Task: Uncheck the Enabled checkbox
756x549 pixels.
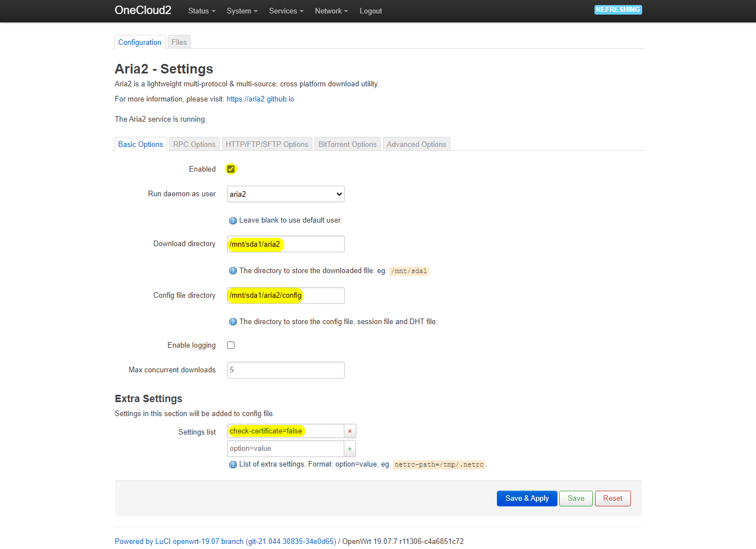Action: click(231, 169)
